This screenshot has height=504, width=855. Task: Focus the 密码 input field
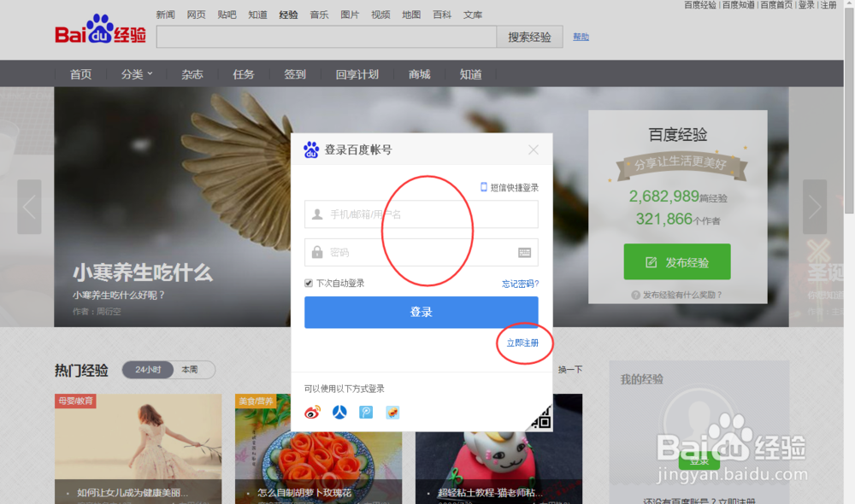point(421,252)
